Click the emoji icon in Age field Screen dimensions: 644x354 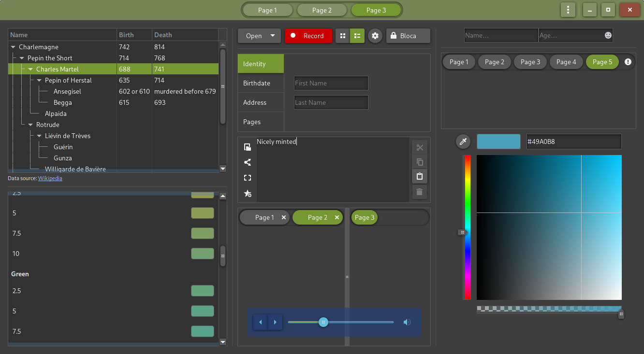point(608,35)
